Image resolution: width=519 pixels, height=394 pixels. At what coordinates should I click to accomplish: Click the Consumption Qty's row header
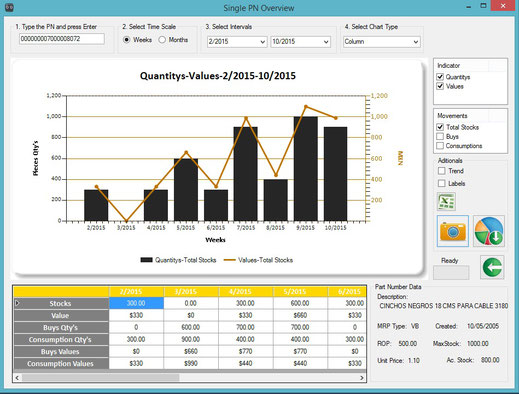[x=61, y=340]
